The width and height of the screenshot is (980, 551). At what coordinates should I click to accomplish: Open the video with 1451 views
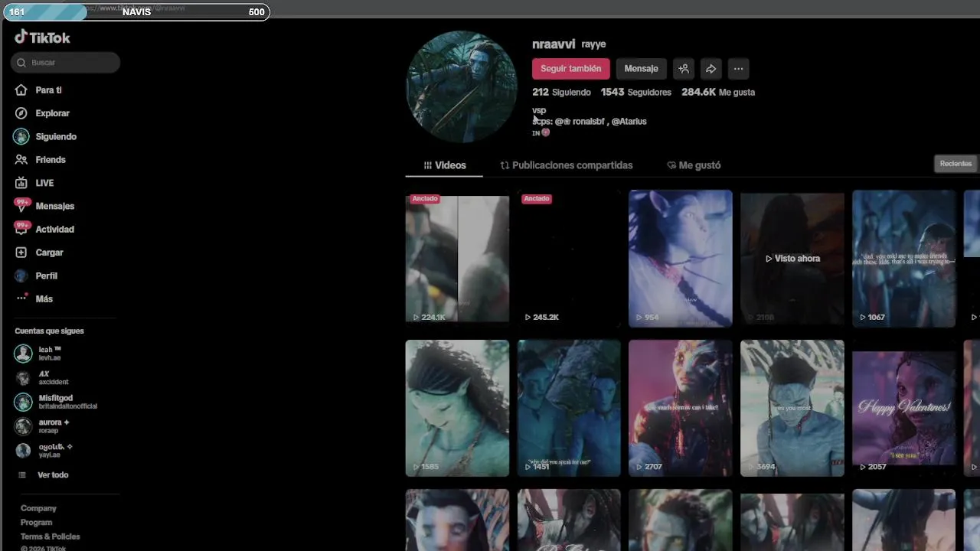pyautogui.click(x=569, y=408)
